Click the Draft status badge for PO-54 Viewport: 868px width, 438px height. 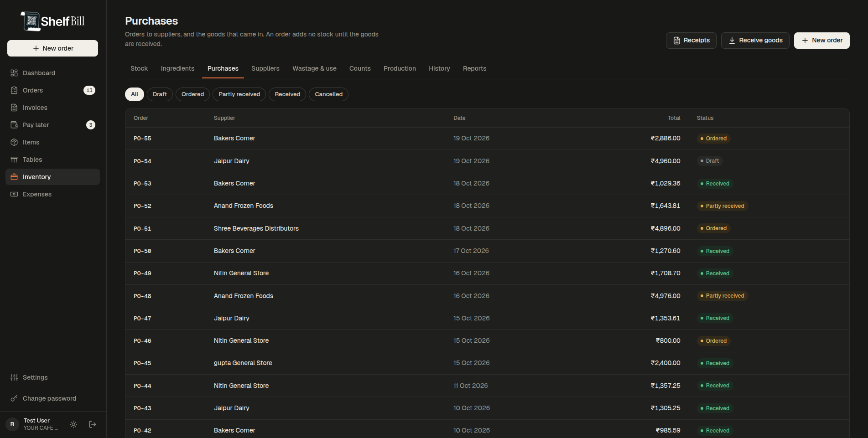[x=710, y=161]
